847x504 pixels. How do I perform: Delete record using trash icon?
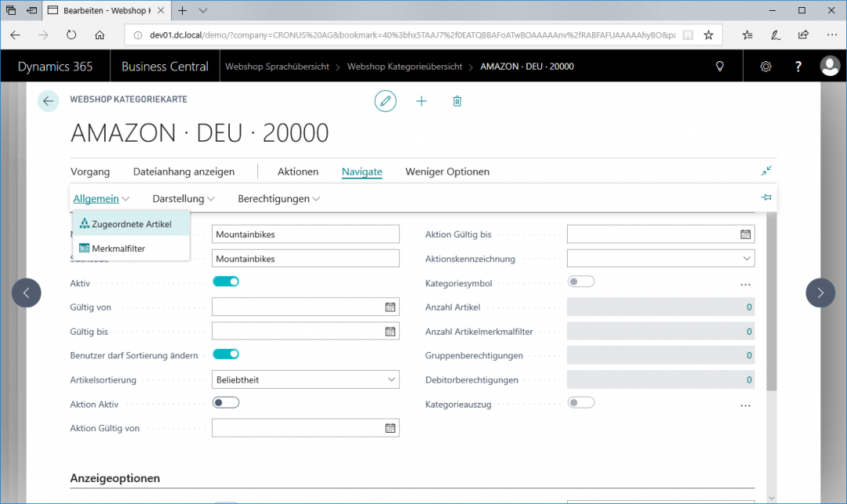coord(457,101)
